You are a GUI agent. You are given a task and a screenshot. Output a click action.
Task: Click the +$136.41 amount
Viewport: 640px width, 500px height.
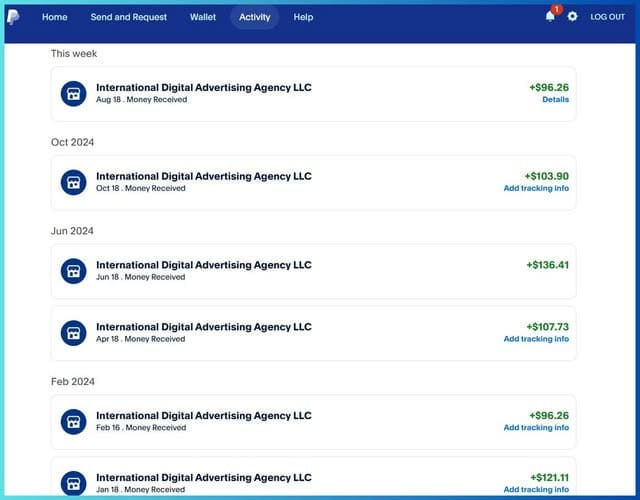click(547, 265)
